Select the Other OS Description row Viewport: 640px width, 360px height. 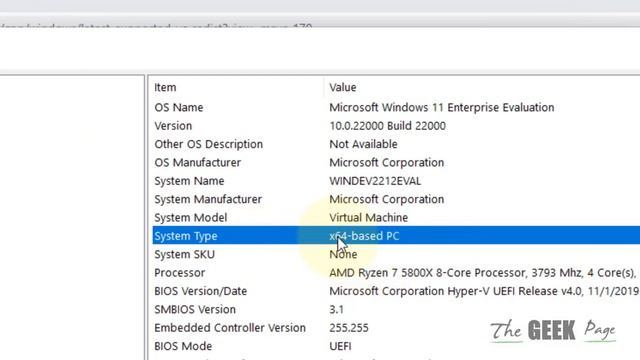[209, 144]
